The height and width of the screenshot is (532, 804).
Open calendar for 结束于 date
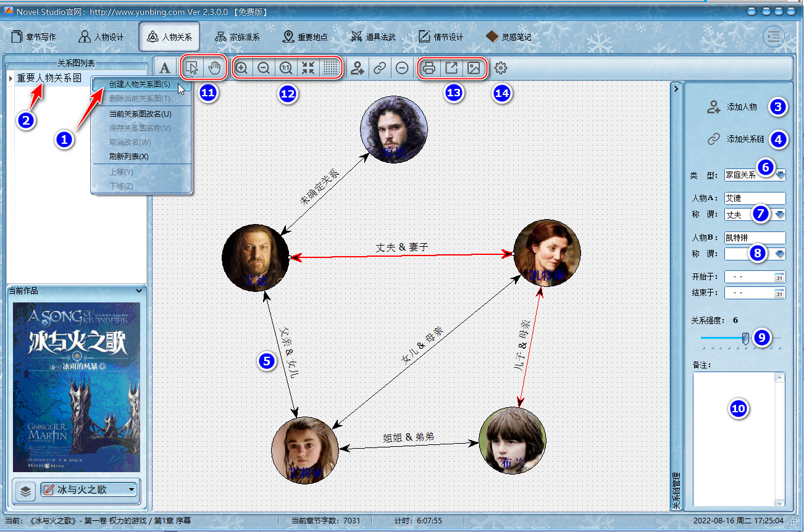coord(779,293)
